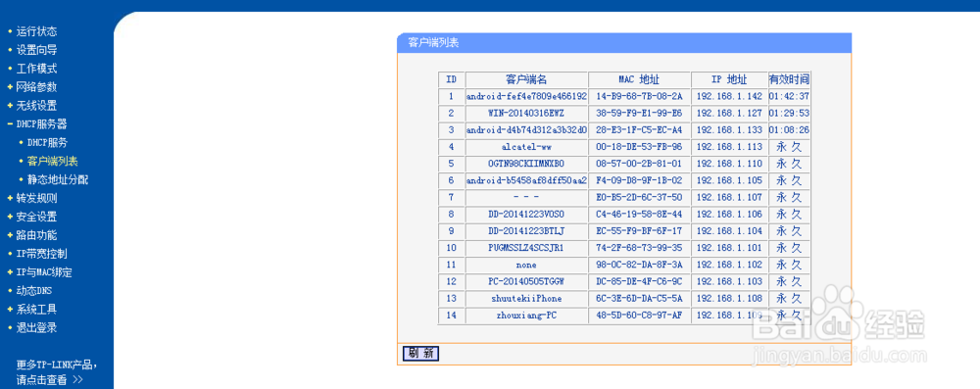The image size is (980, 389).
Task: Select 客户端列表 in the sidebar
Action: (x=53, y=162)
